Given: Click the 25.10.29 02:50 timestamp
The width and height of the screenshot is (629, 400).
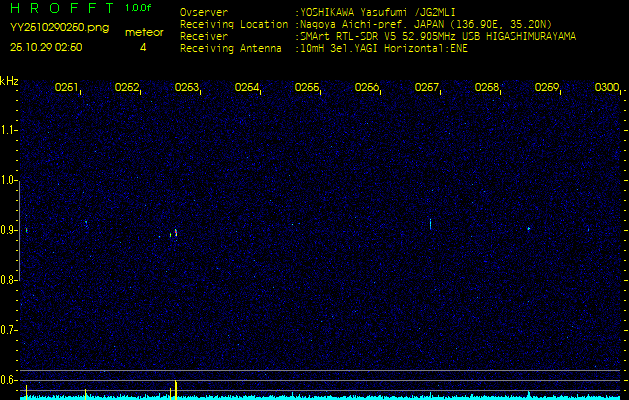Looking at the screenshot, I should pos(46,46).
